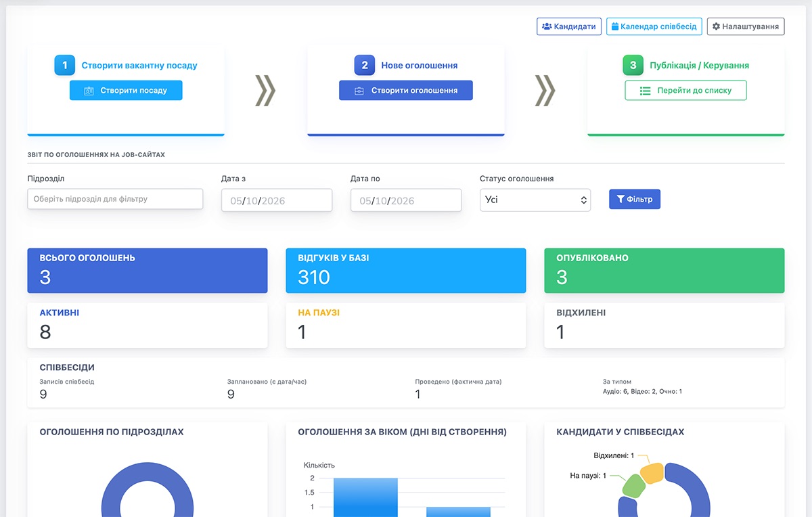Click the Відхилені stat card
Viewport: 812px width, 517px height.
[x=664, y=325]
